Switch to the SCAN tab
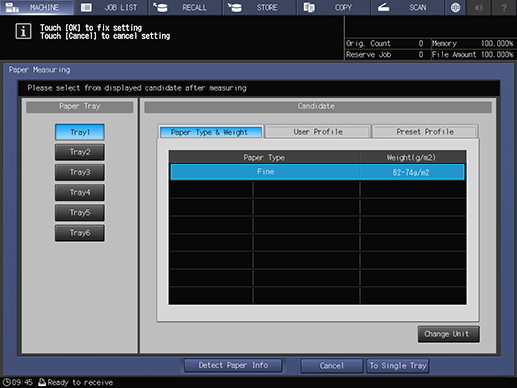This screenshot has width=517, height=388. pyautogui.click(x=408, y=7)
